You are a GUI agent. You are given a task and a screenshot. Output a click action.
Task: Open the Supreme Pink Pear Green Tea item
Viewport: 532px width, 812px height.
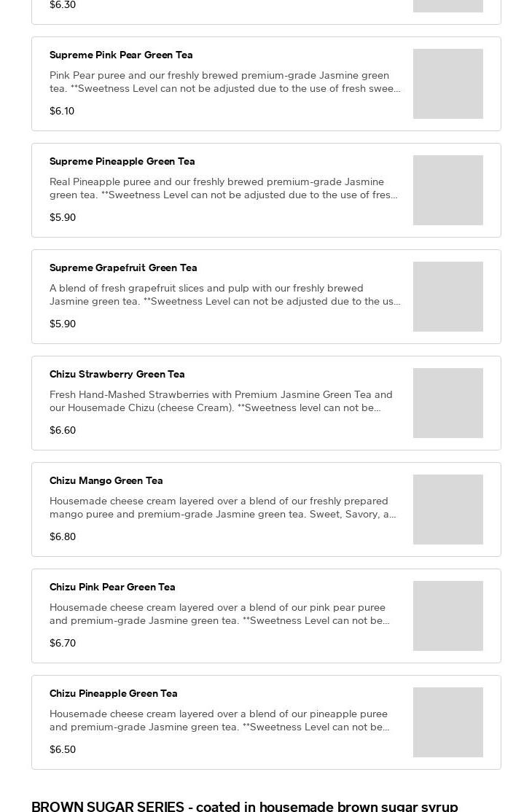[121, 55]
